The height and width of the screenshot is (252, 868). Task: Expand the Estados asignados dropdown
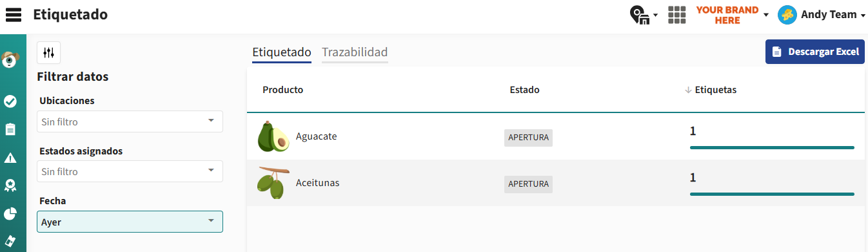[x=130, y=172]
